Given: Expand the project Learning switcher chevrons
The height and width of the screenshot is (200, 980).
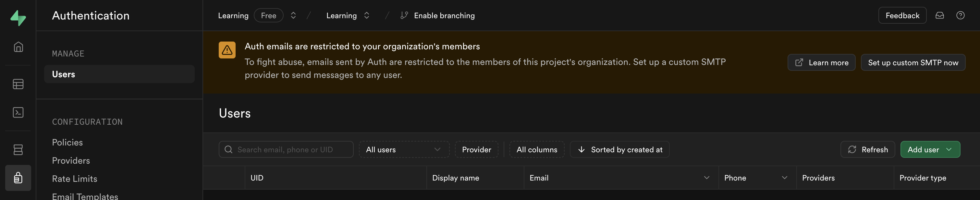Looking at the screenshot, I should click(x=367, y=15).
